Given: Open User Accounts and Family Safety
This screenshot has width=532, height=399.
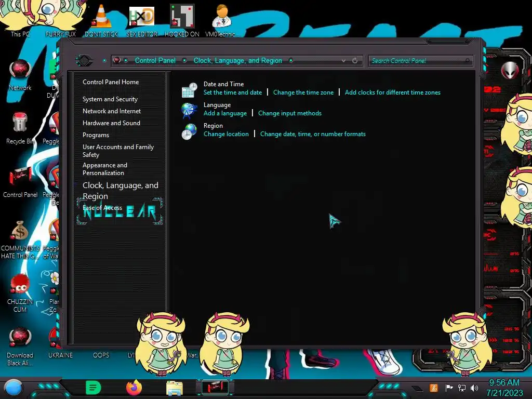Looking at the screenshot, I should pos(118,151).
